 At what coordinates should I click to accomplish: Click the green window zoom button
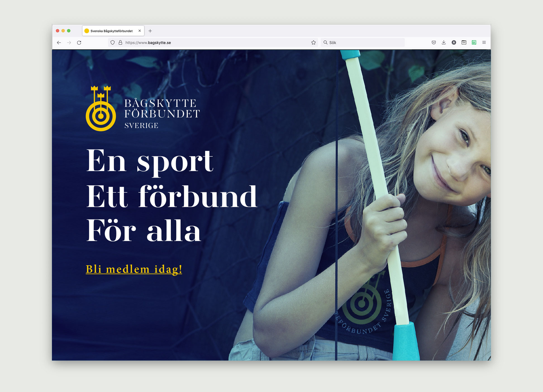coord(69,31)
